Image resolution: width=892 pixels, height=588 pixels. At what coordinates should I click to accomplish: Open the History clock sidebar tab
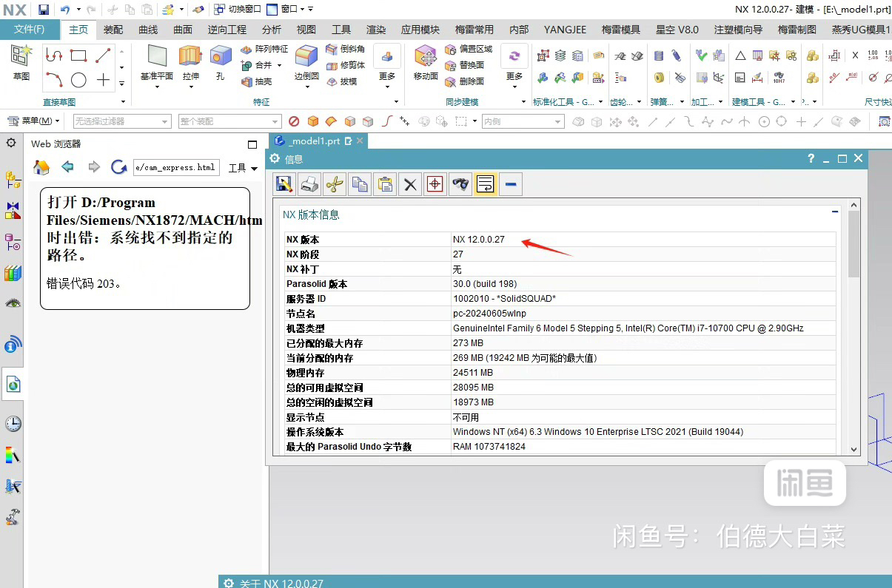point(13,424)
